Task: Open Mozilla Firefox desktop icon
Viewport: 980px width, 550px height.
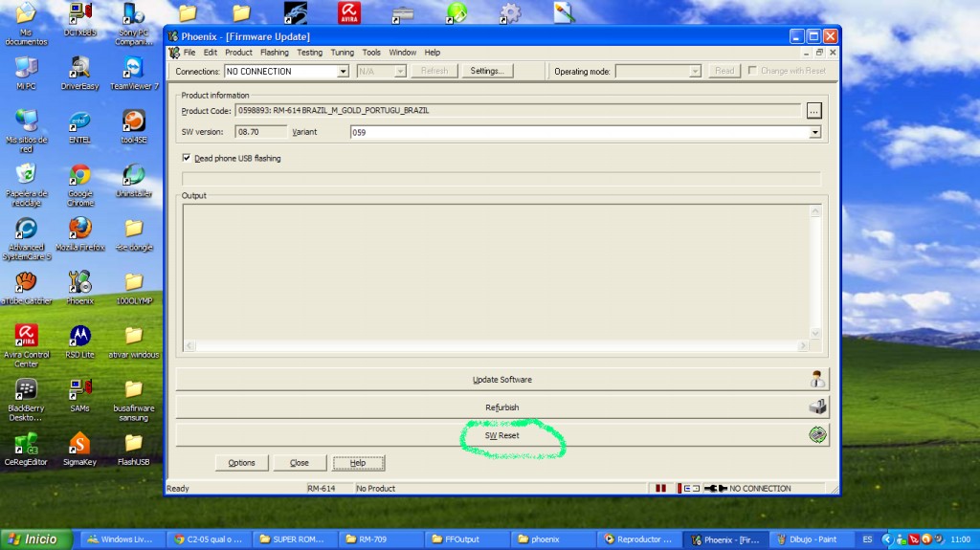Action: [80, 234]
